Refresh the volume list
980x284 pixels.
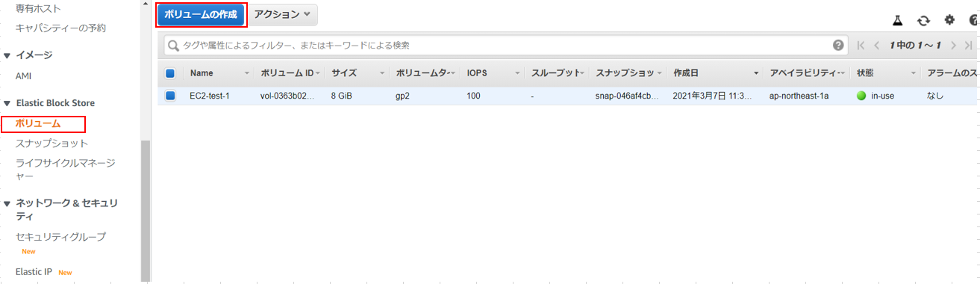[923, 21]
